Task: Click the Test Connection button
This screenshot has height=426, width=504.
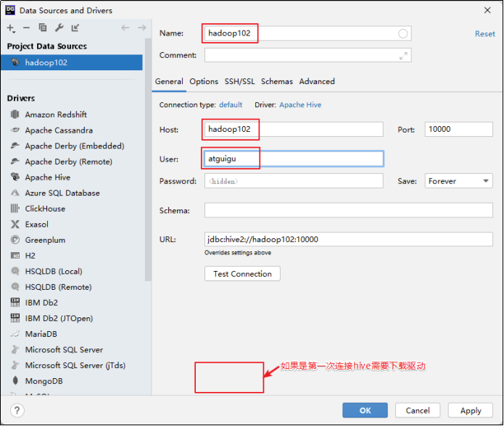Action: (242, 274)
